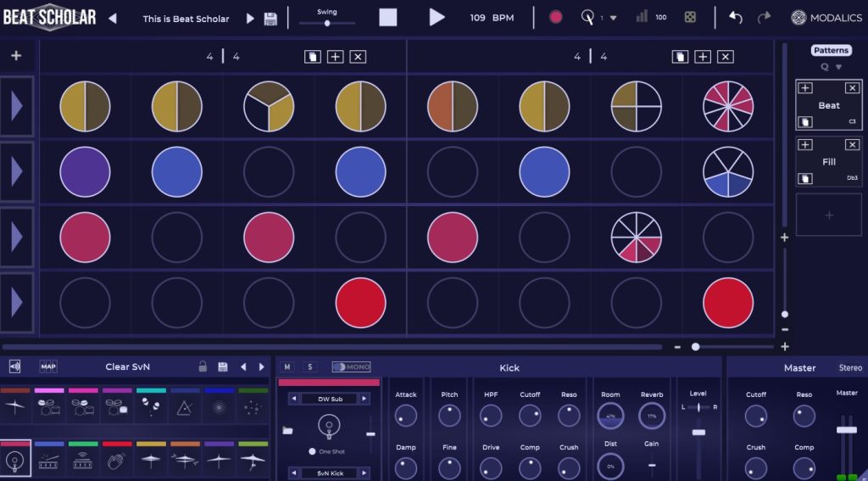Click the record button in top bar
868x481 pixels.
(556, 17)
